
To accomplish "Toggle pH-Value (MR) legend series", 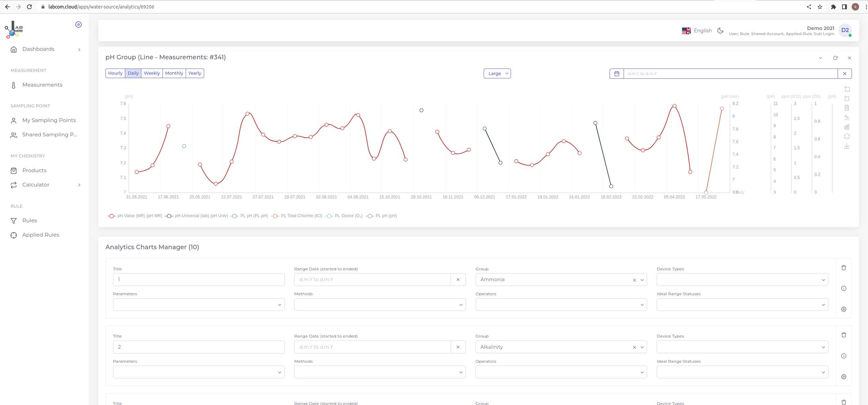I will click(135, 216).
